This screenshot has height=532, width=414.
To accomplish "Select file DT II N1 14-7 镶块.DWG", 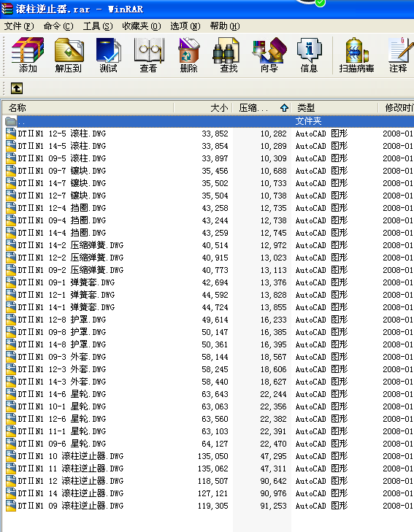I will coord(62,183).
